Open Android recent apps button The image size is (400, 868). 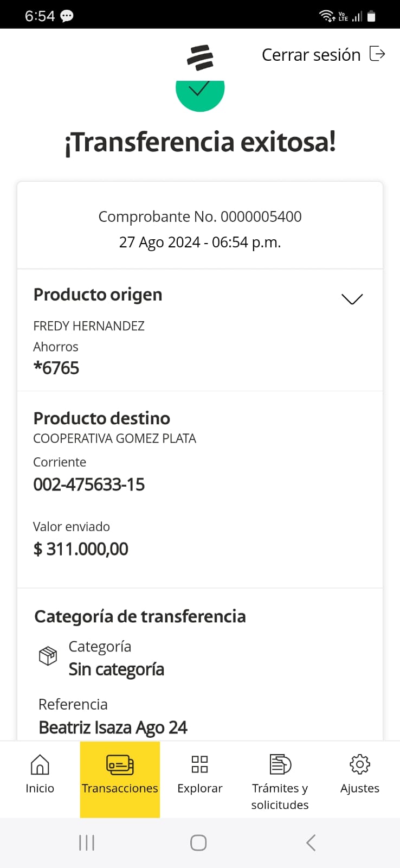click(87, 843)
